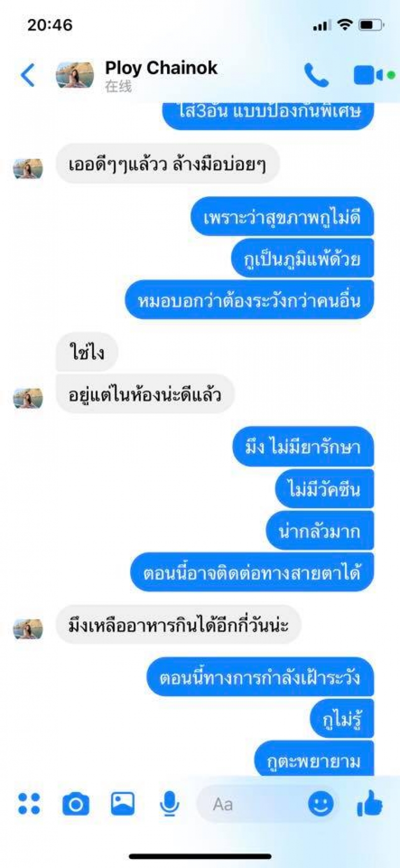This screenshot has height=868, width=400.
Task: Tap the battery indicator in the status bar
Action: click(x=371, y=25)
